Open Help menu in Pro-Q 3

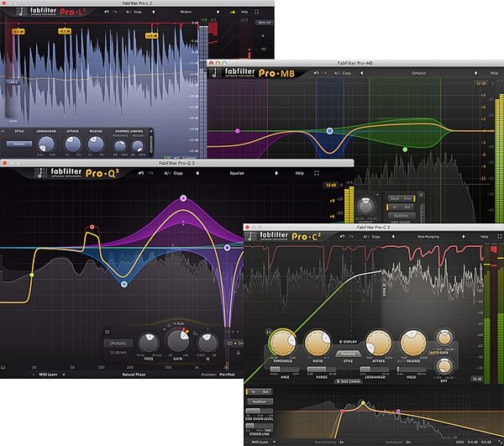300,173
